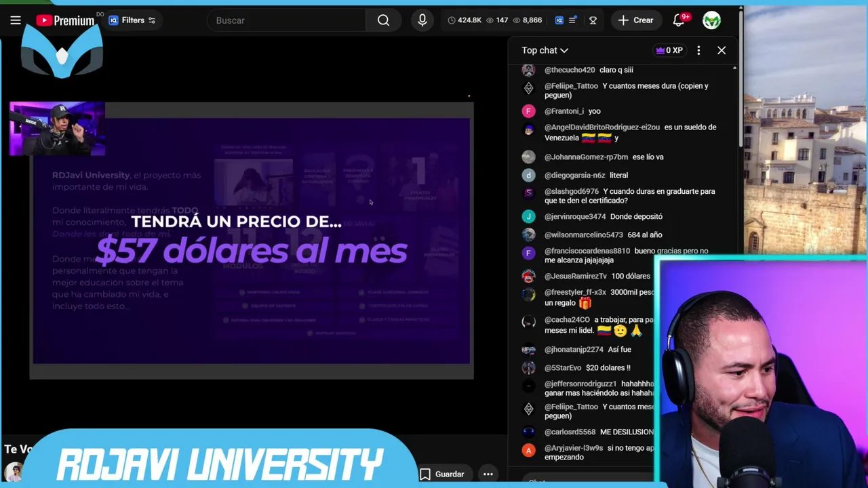Click the pink F avatar of @Frantoni_i
The width and height of the screenshot is (868, 488).
coord(528,111)
